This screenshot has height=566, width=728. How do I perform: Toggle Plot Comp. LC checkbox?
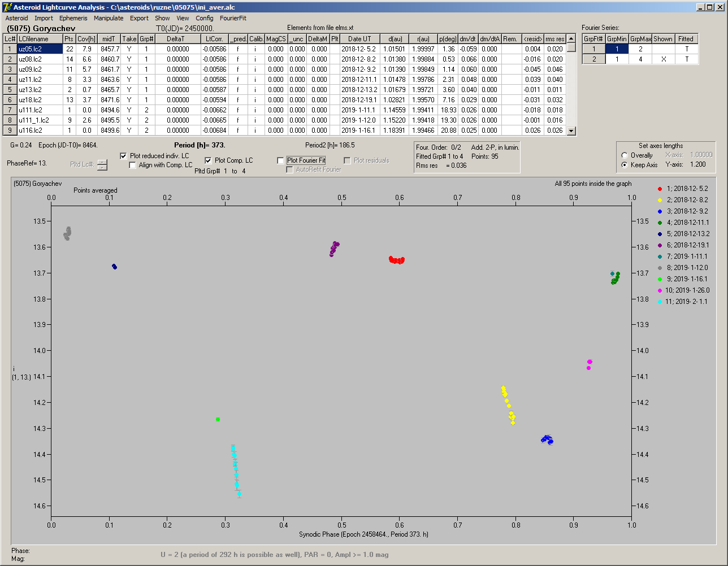[209, 160]
